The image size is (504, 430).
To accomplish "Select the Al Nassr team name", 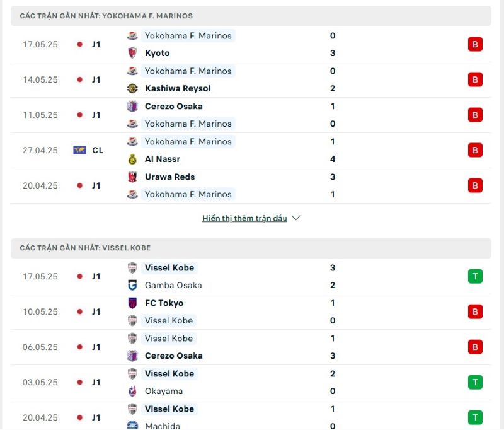I will point(162,159).
